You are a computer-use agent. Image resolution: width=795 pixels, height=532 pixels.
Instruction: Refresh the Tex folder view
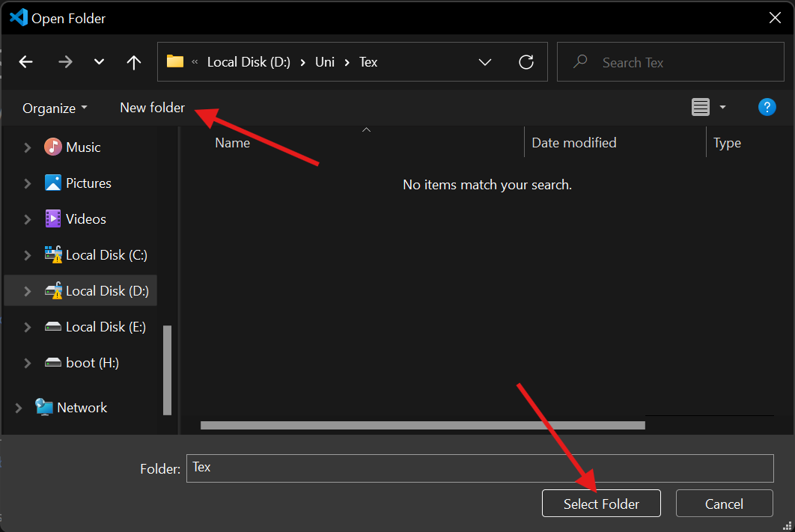tap(526, 62)
